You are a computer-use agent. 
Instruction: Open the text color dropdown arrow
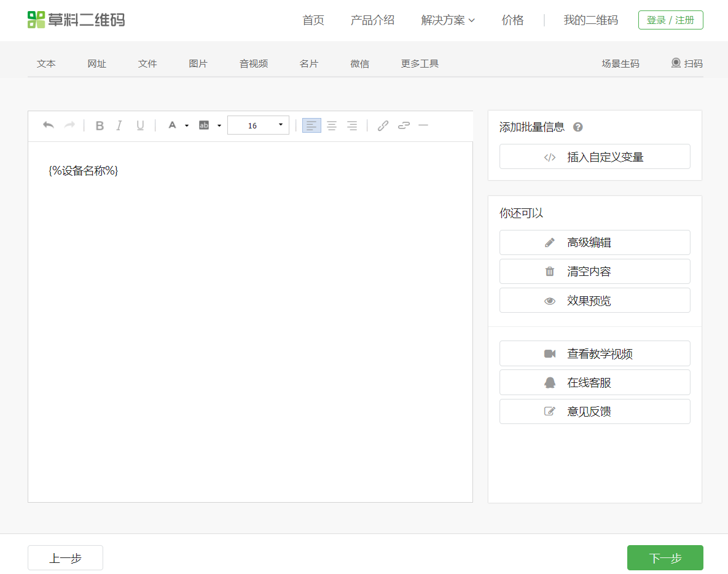[x=187, y=125]
